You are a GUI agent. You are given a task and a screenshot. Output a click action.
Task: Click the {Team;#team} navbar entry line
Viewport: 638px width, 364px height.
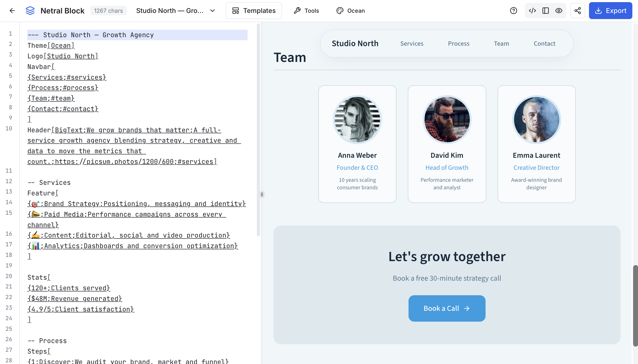coord(51,98)
